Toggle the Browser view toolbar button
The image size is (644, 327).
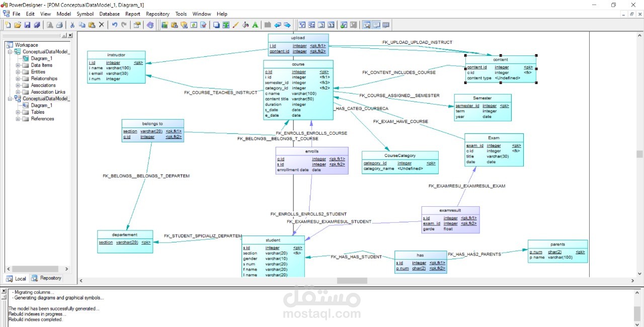367,25
